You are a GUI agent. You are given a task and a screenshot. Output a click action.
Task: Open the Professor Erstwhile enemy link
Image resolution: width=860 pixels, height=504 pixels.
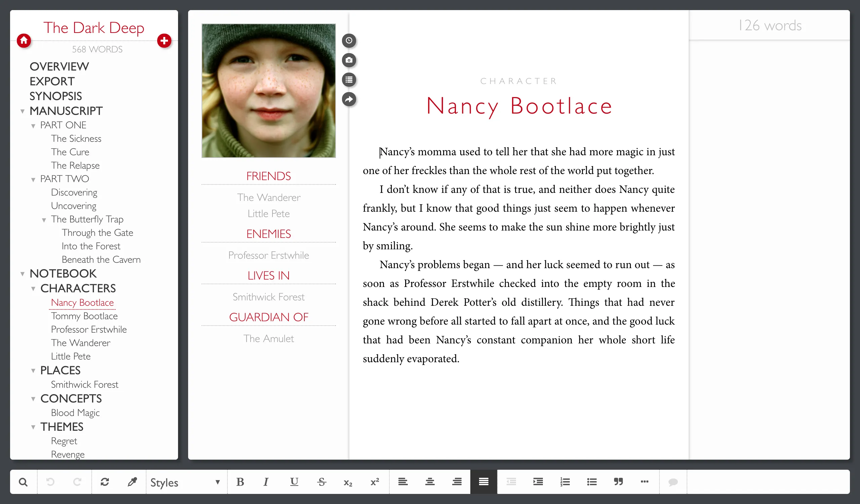(x=268, y=255)
